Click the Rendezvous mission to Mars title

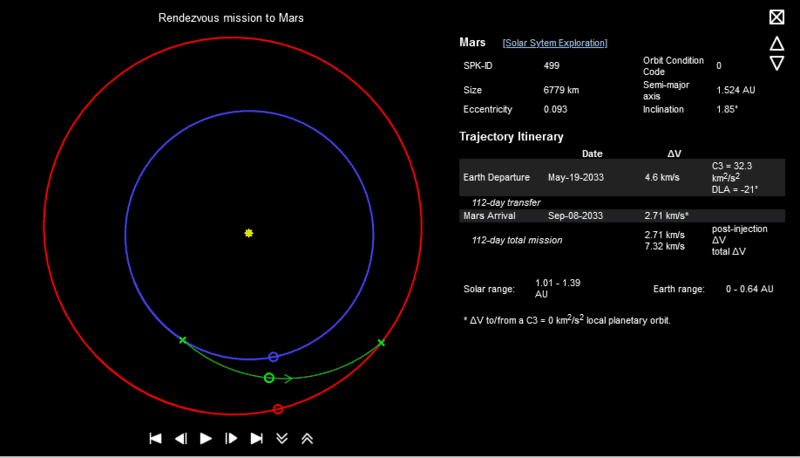click(x=231, y=18)
